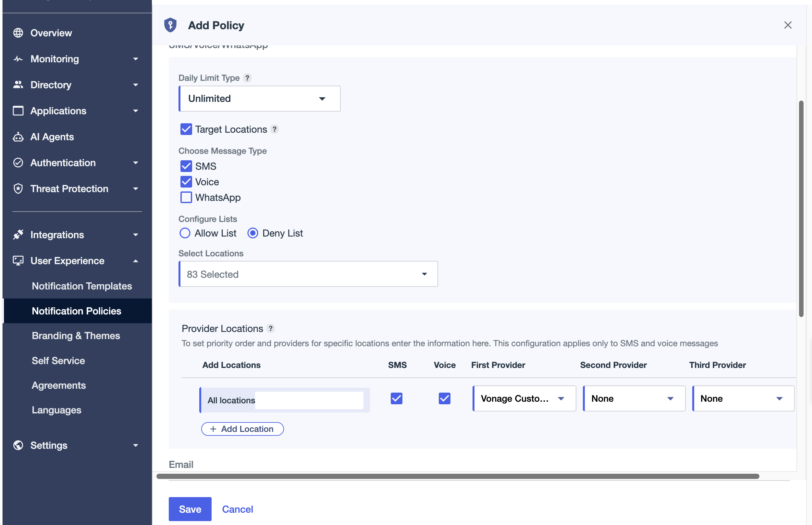
Task: Open Branding & Themes in sidebar
Action: (76, 336)
